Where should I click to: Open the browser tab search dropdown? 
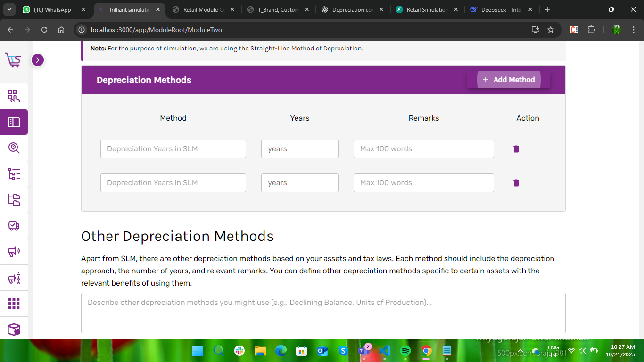(x=9, y=9)
